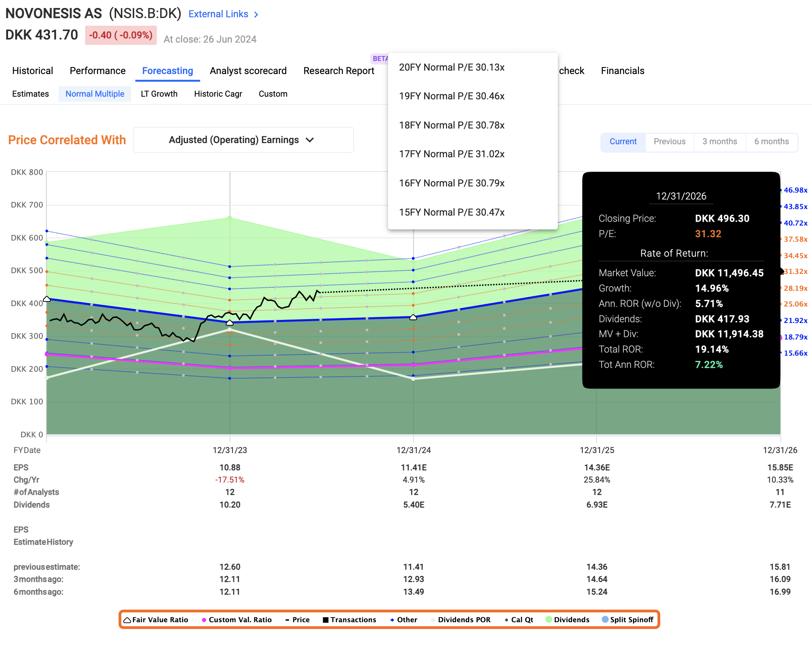Open External Links
Screen dimensions: 812x646
(x=218, y=14)
